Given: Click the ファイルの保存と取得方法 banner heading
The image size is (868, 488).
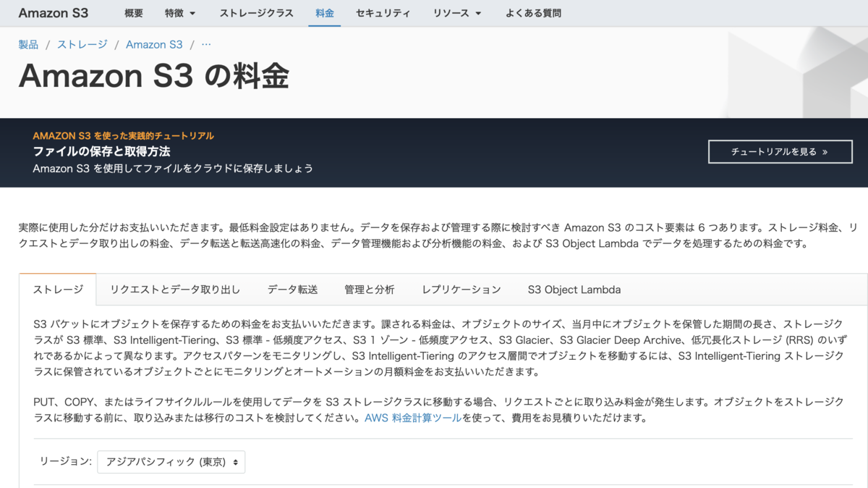Looking at the screenshot, I should coord(101,151).
